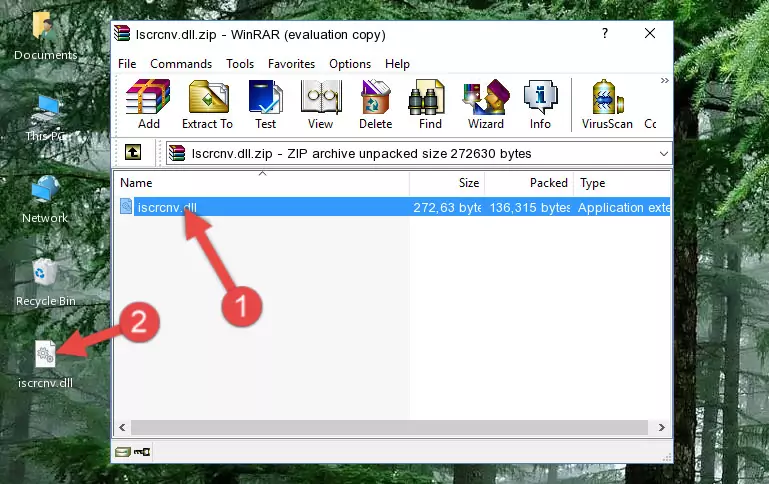Open the Find binoculars tool
Viewport: 769px width, 484px height.
(x=430, y=104)
